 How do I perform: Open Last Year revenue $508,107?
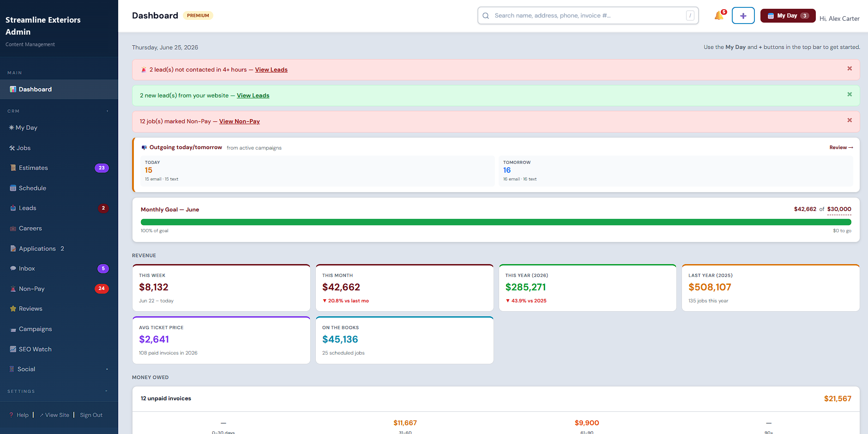coord(771,288)
